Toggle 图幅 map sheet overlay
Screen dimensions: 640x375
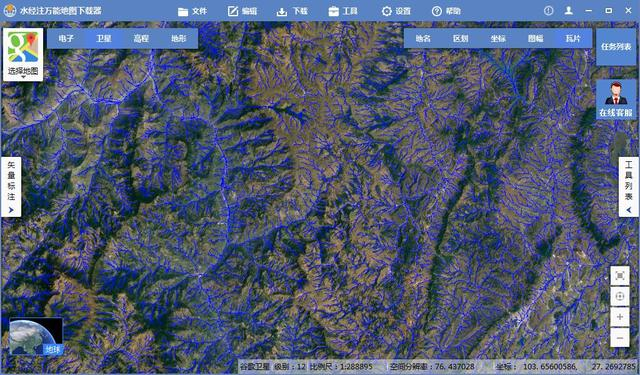click(536, 38)
